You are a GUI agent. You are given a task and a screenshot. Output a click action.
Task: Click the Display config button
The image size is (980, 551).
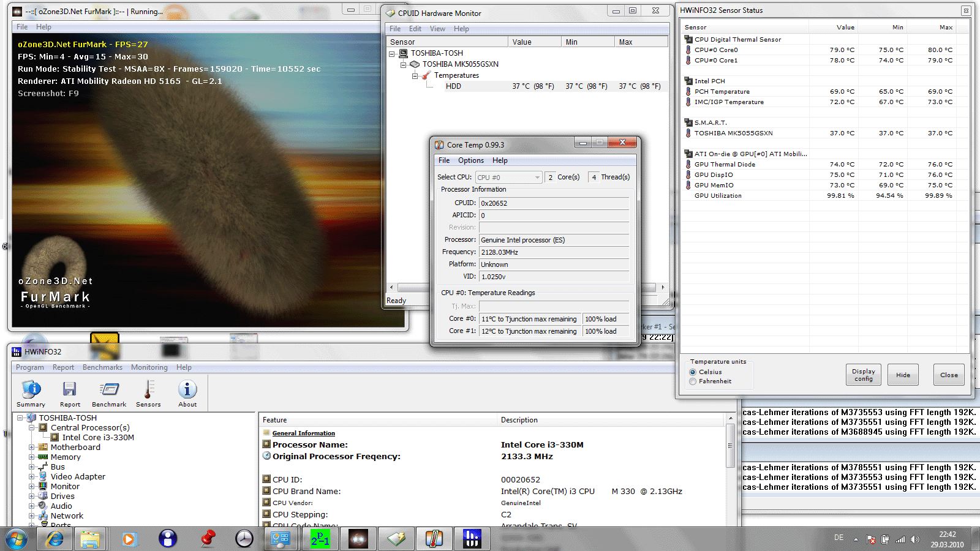(x=864, y=375)
